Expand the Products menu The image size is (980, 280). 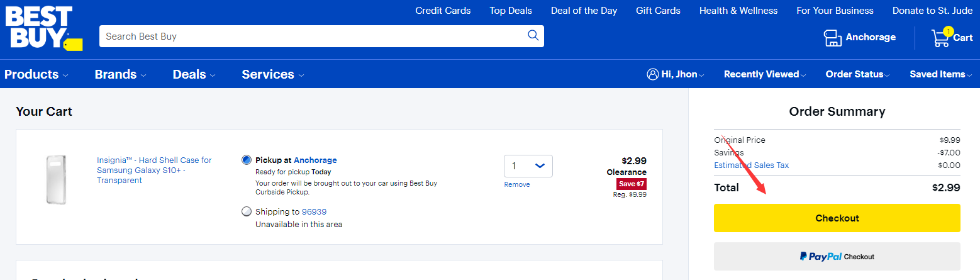point(36,74)
